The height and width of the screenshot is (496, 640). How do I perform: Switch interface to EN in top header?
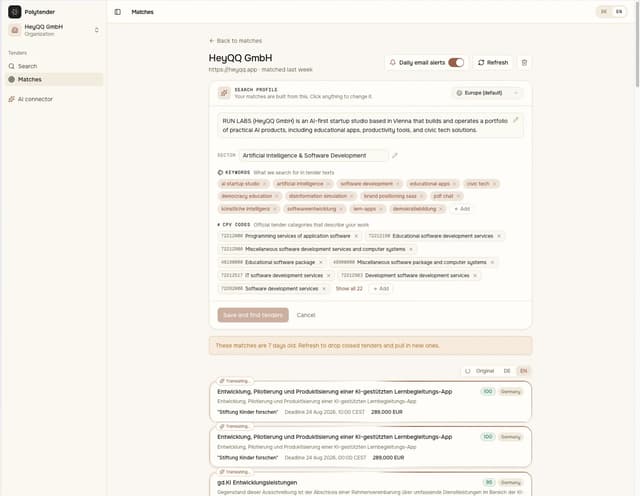coord(619,12)
